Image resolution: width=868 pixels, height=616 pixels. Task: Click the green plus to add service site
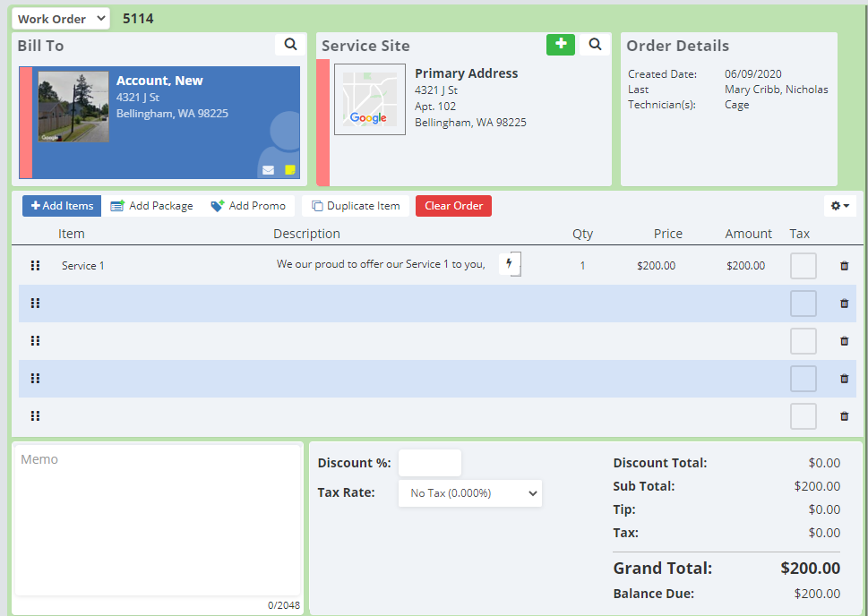[561, 44]
